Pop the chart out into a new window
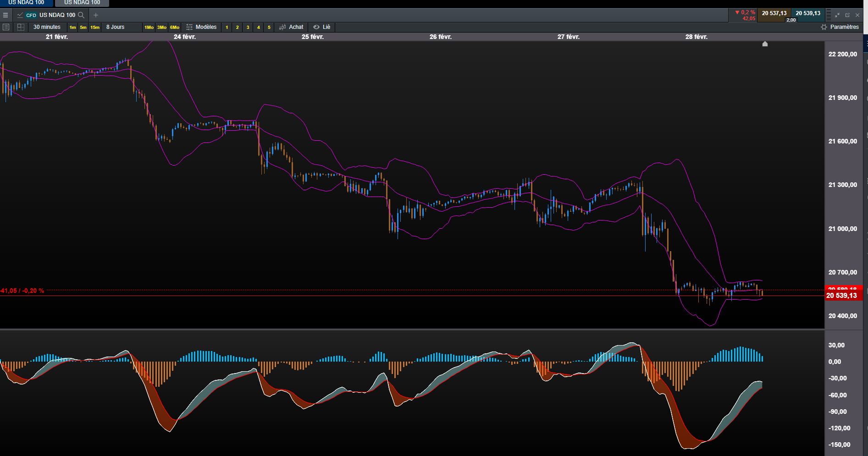The image size is (868, 456). click(x=847, y=15)
